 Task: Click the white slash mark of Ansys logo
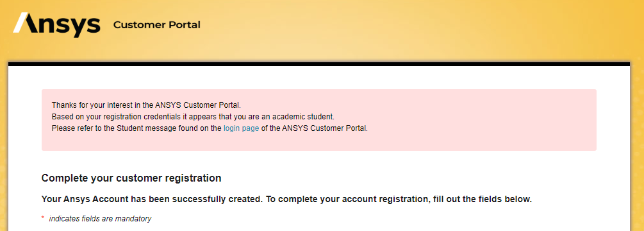pyautogui.click(x=20, y=22)
